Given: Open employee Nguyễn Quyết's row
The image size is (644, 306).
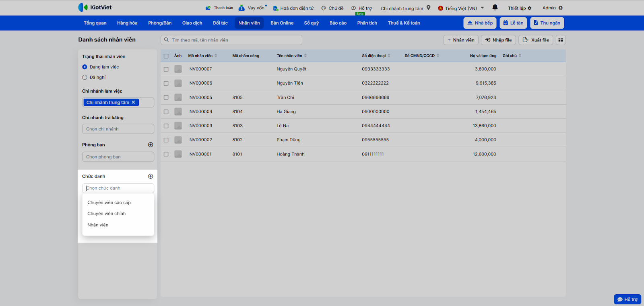Looking at the screenshot, I should [363, 69].
